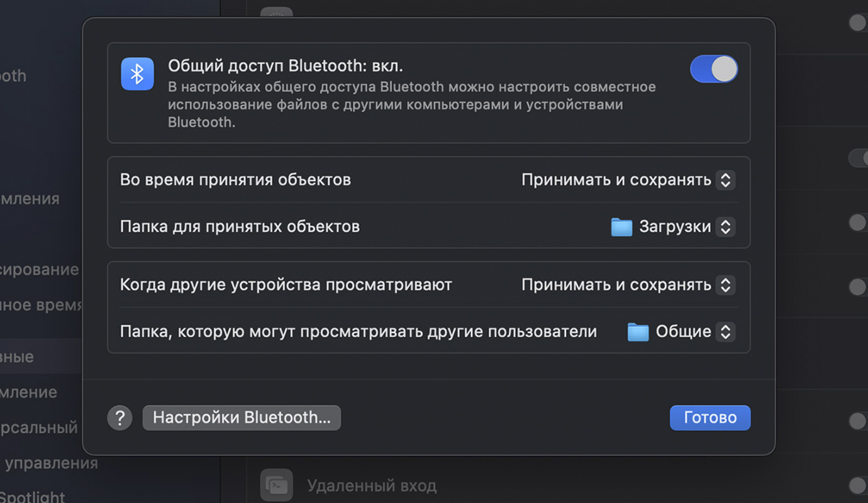Click the blue Bluetooth icon in the dialog
Image resolution: width=868 pixels, height=503 pixels.
(138, 74)
